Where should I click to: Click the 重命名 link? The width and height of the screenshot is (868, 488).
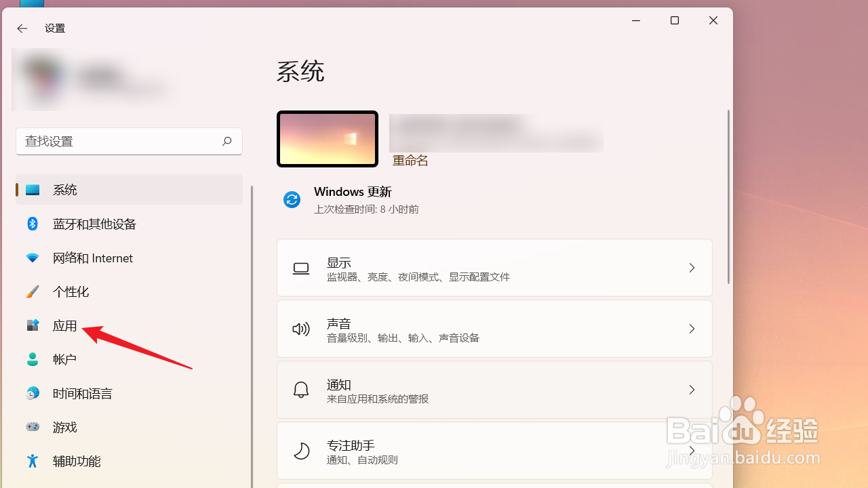(410, 160)
